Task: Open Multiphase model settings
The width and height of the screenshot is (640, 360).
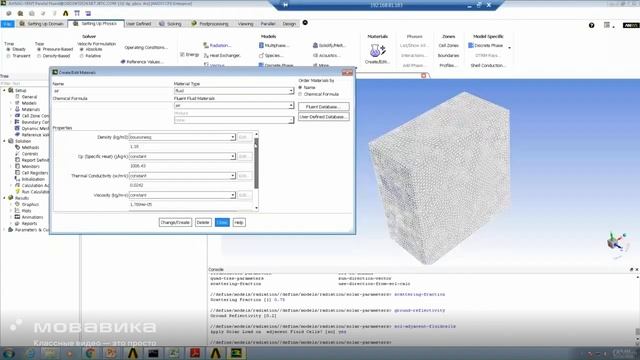Action: click(x=273, y=45)
